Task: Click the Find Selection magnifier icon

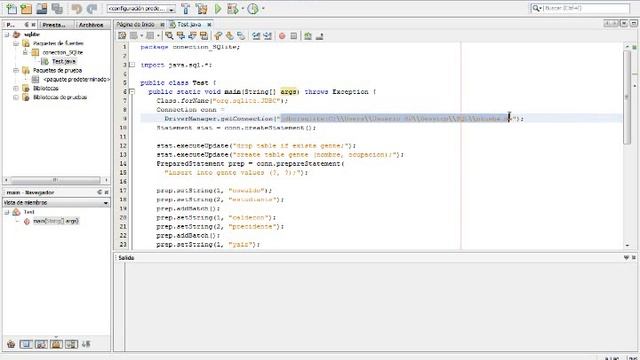Action: tap(169, 36)
